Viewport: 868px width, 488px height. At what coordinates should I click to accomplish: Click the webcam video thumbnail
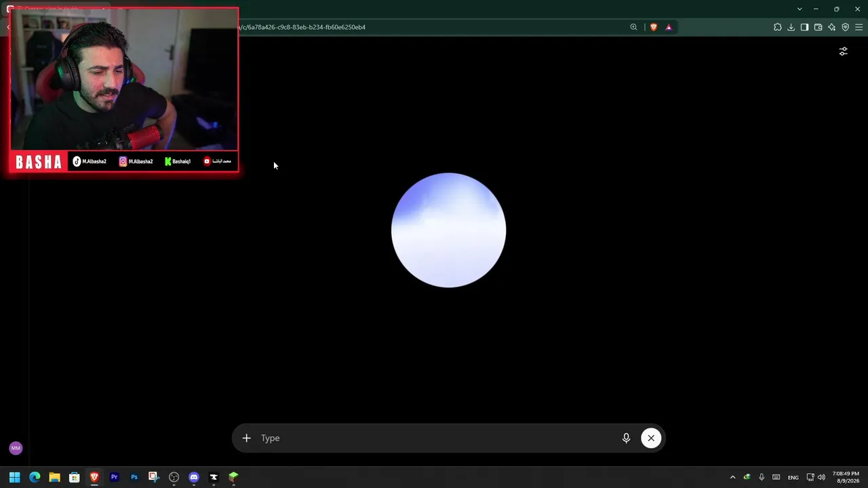pyautogui.click(x=124, y=80)
